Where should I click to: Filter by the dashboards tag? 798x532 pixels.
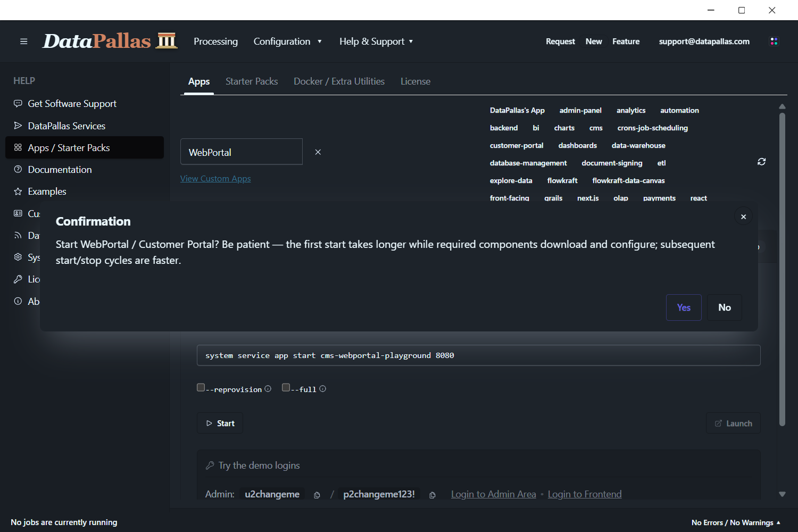tap(578, 145)
